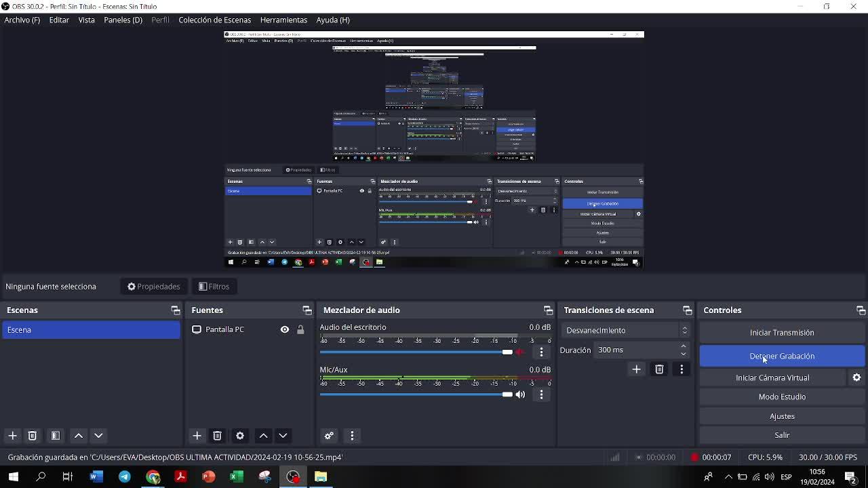Open Colección de Escenas menu
The width and height of the screenshot is (868, 488).
tap(214, 20)
